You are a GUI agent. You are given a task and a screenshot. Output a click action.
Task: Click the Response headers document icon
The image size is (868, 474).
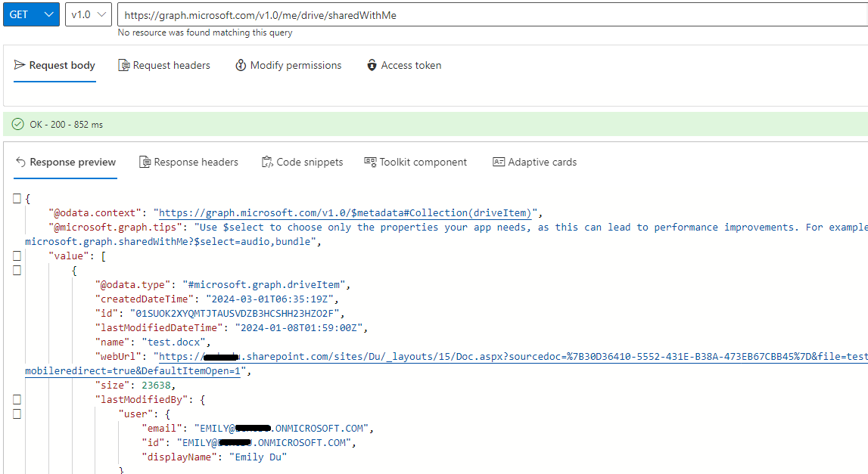145,162
